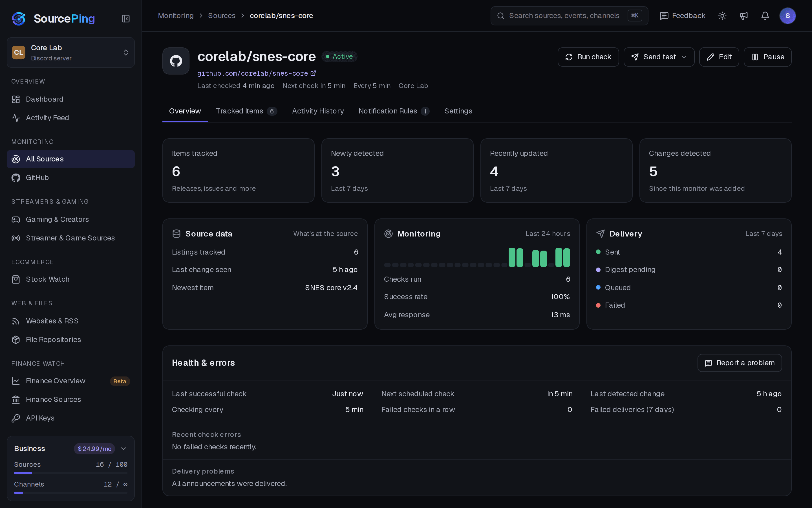Image resolution: width=812 pixels, height=508 pixels.
Task: Open the user avatar menu
Action: 787,16
